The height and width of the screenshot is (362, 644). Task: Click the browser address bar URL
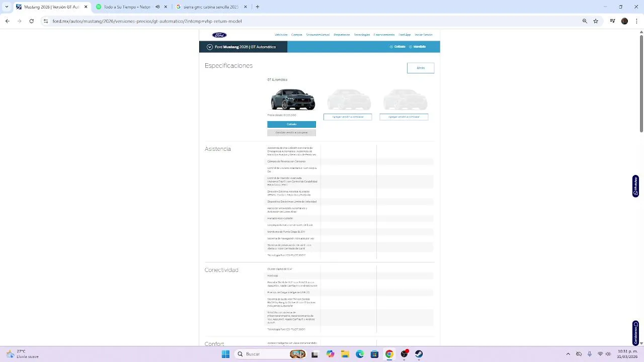(147, 21)
